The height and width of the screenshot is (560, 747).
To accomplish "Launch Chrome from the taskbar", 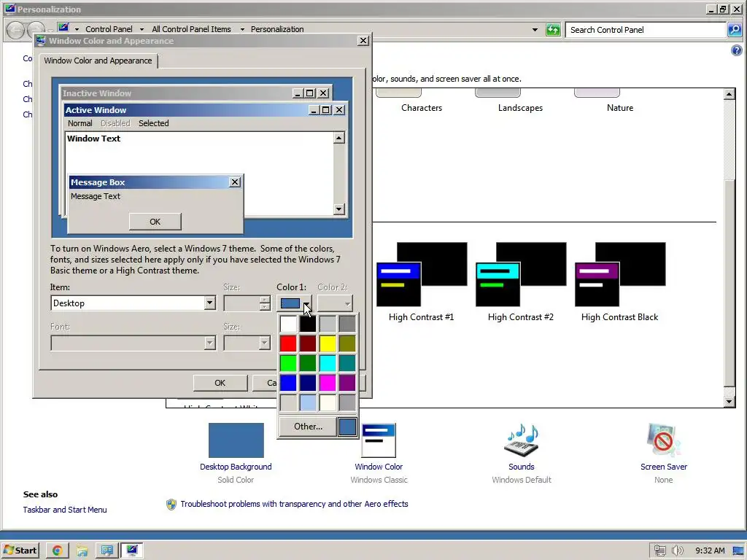I will (57, 551).
